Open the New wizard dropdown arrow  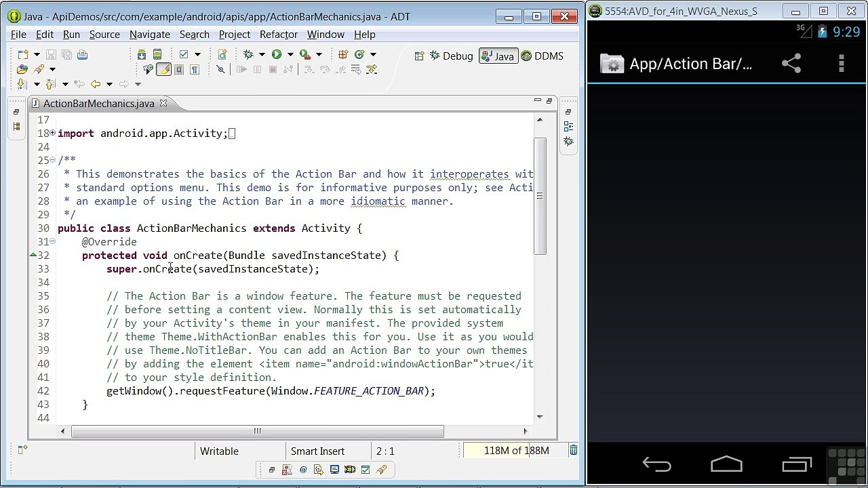tap(36, 55)
